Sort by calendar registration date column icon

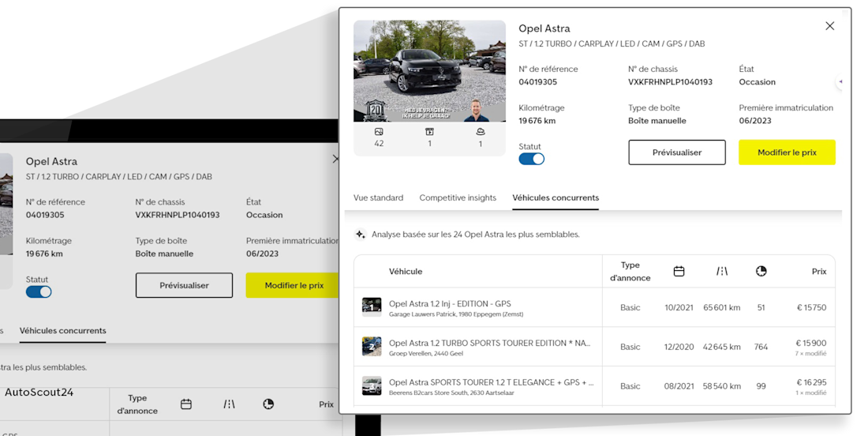679,272
